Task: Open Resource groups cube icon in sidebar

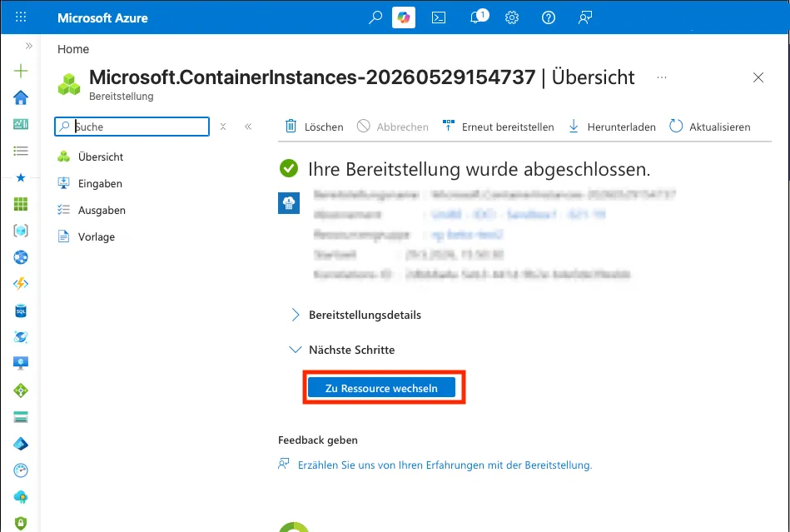Action: pos(21,231)
